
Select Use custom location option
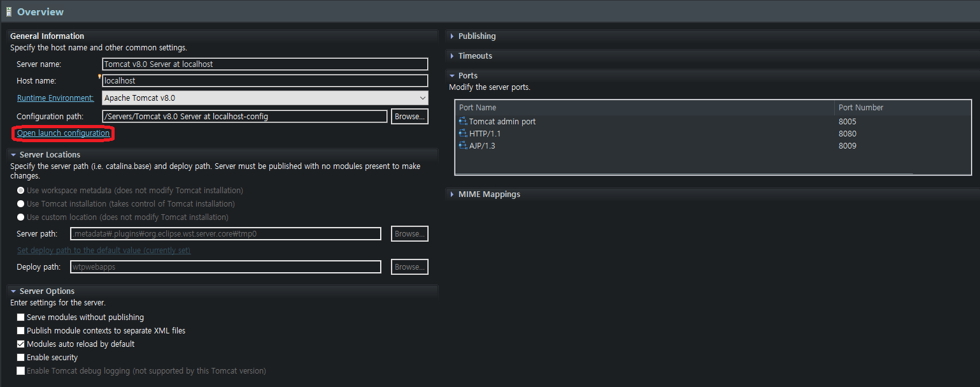pos(20,216)
